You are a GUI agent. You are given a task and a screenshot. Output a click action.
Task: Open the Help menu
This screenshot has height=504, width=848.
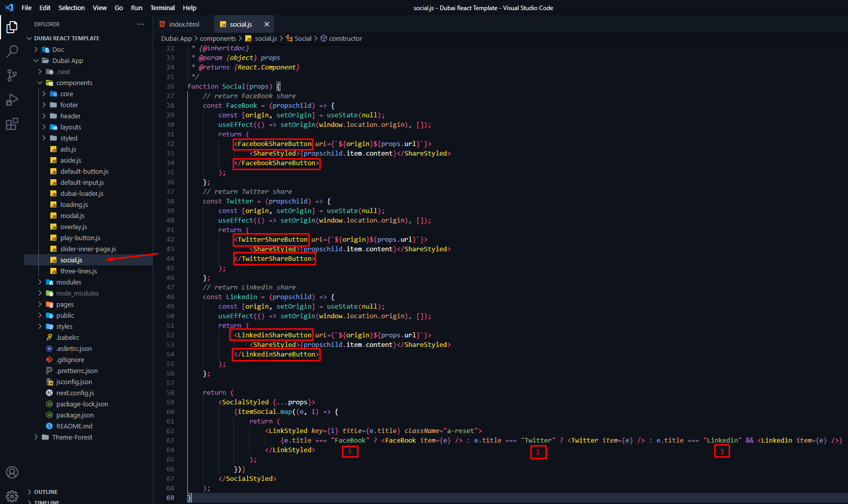tap(189, 8)
